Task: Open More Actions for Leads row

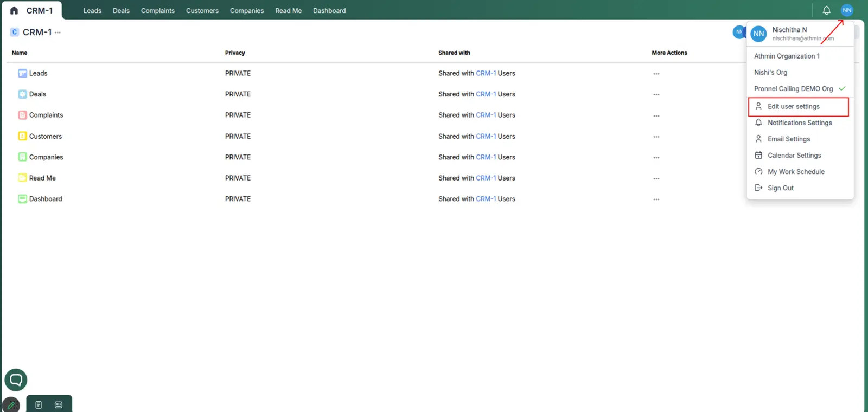Action: pos(656,74)
